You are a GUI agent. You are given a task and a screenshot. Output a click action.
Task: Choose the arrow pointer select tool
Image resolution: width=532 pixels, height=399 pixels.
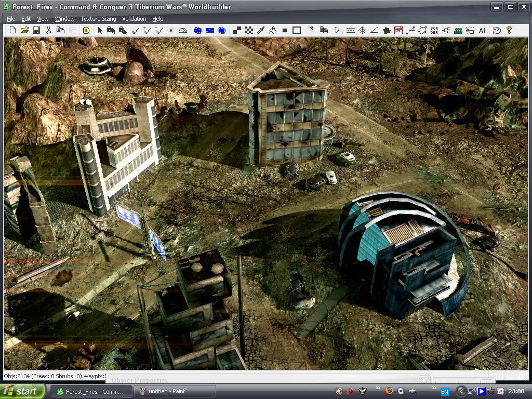(x=100, y=31)
